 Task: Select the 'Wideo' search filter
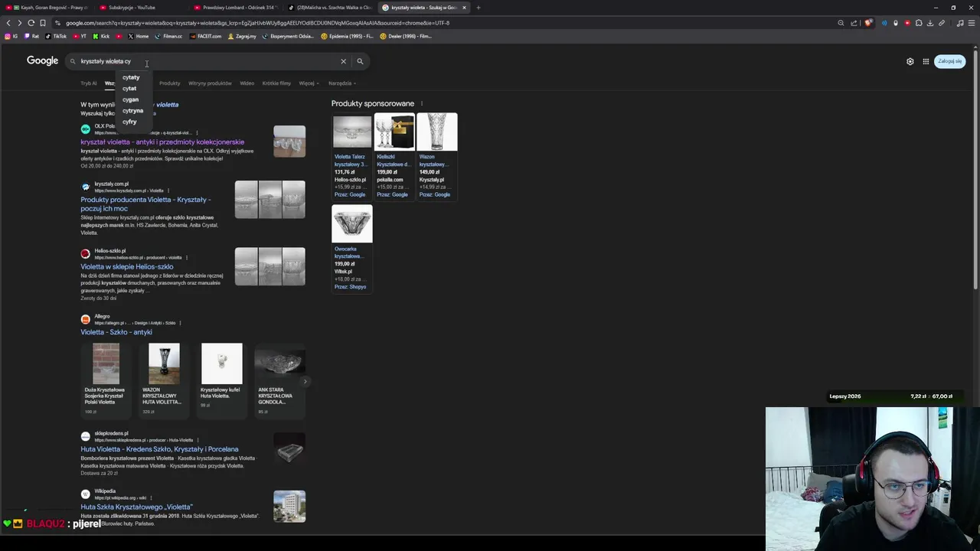247,83
